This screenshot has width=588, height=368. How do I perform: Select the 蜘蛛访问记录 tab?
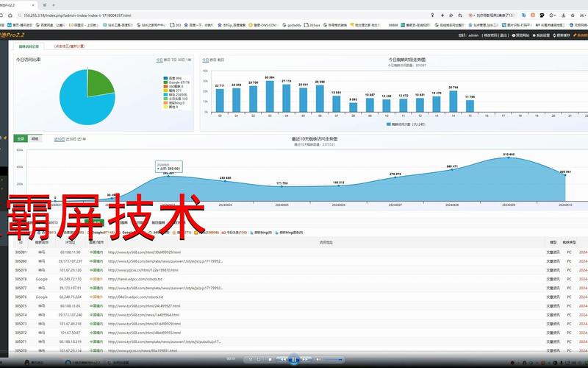pyautogui.click(x=29, y=46)
